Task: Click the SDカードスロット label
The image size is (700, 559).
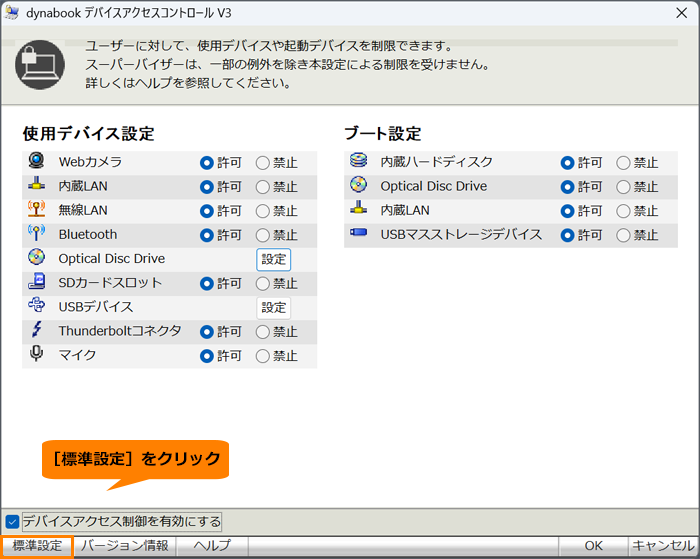Action: click(110, 283)
